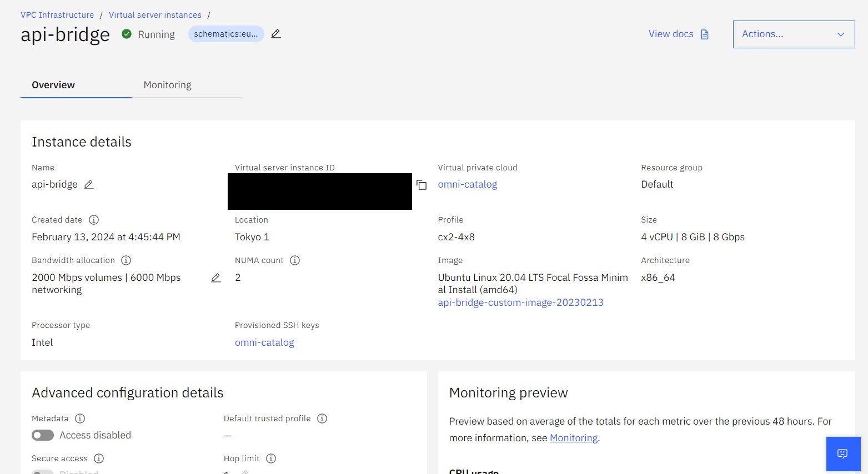Open the omni-catalog virtual private cloud link
868x474 pixels.
[x=468, y=184]
